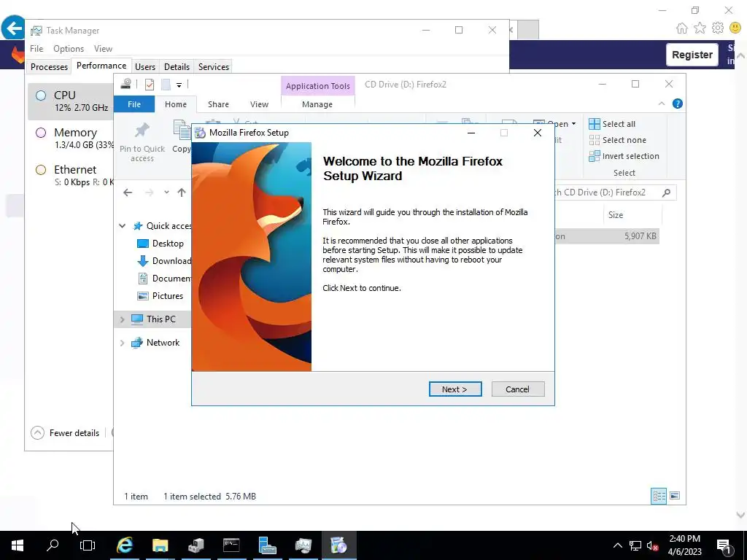Collapse the Explorer ribbon with chevron
This screenshot has height=560, width=747.
tap(661, 104)
